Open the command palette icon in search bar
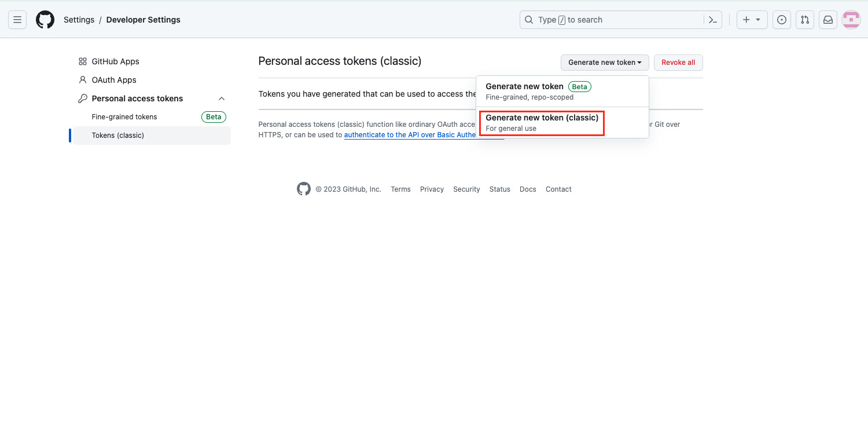Image resolution: width=868 pixels, height=428 pixels. (x=713, y=19)
